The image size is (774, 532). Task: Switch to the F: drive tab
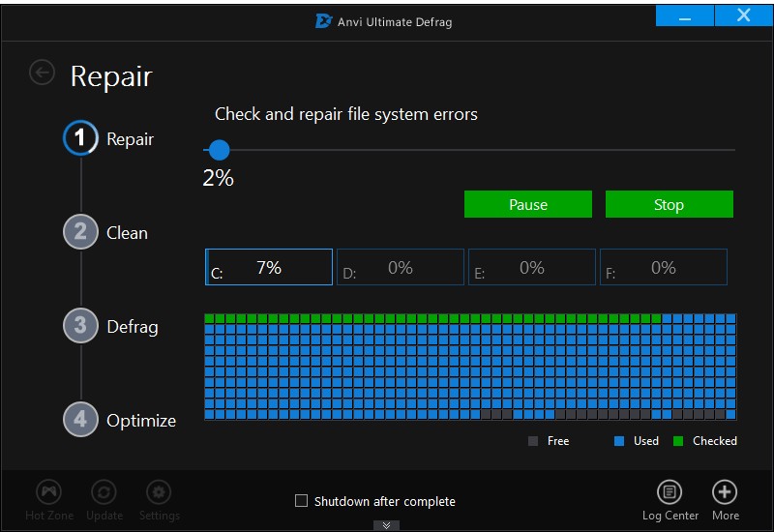[664, 268]
